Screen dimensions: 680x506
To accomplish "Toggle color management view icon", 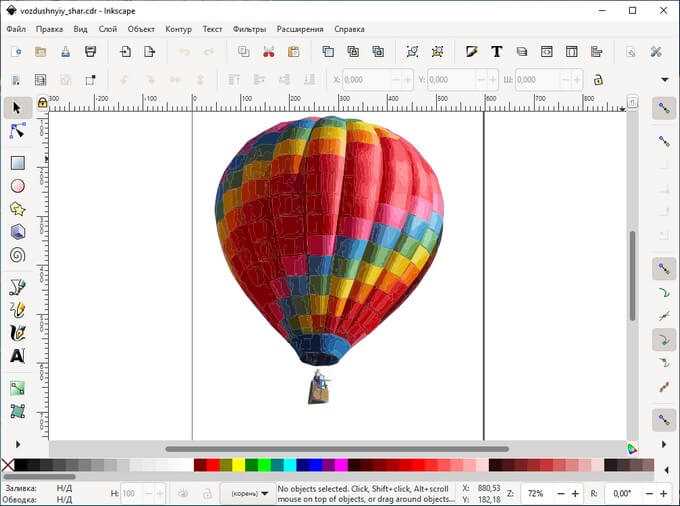I will [632, 448].
